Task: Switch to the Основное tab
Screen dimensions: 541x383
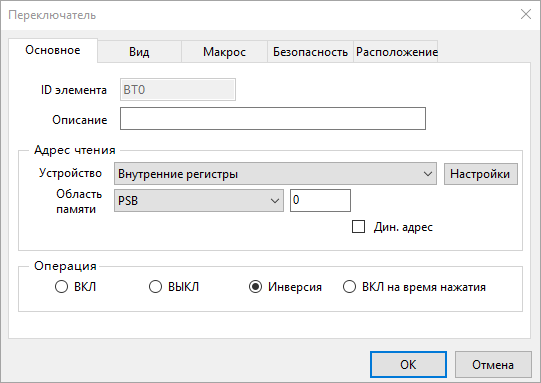Action: point(53,50)
